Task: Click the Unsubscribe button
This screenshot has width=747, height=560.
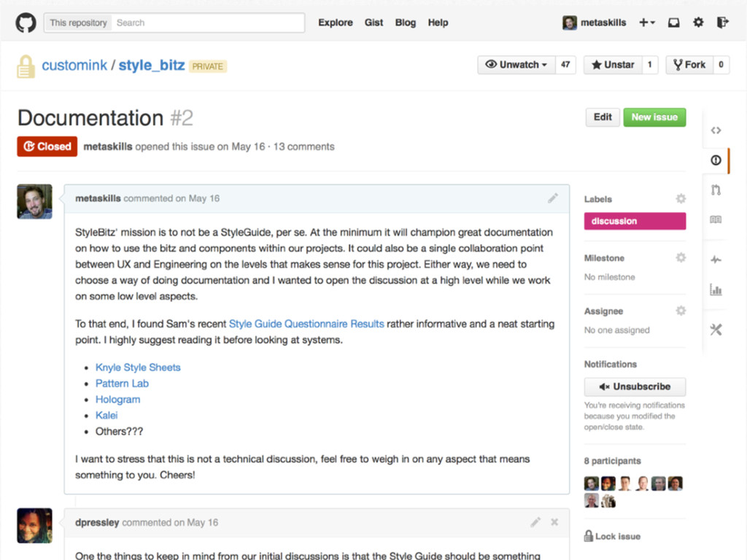Action: click(x=635, y=386)
